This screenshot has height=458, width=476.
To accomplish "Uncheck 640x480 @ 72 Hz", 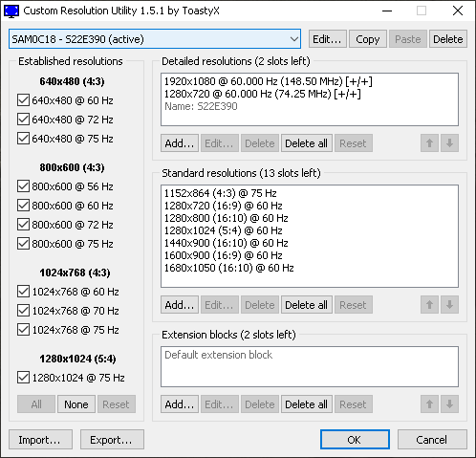I will (x=23, y=120).
